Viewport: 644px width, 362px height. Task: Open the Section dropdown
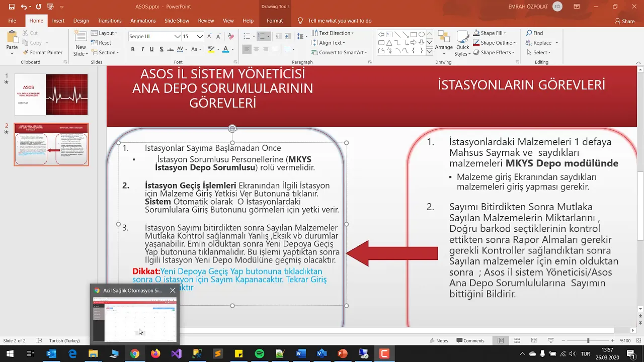pos(104,52)
